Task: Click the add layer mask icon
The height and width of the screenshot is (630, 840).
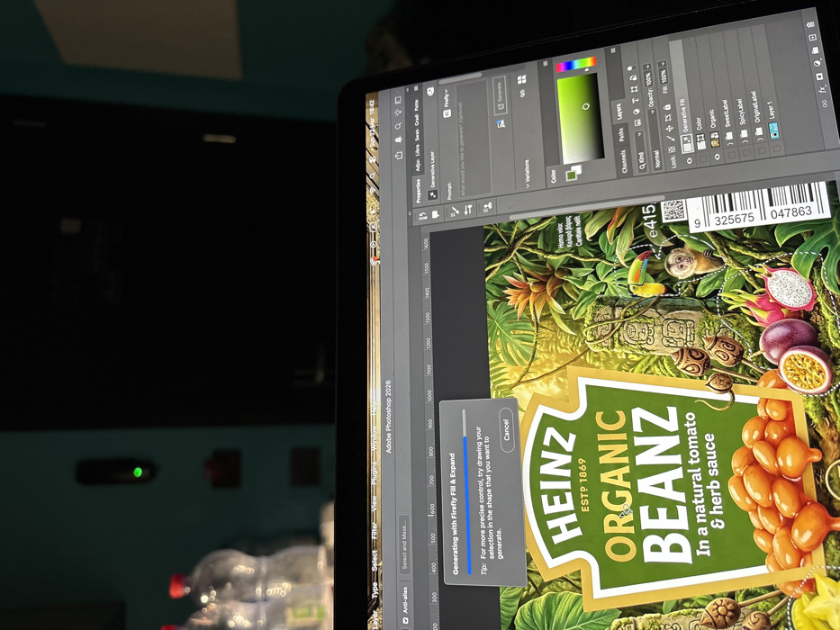Action: pyautogui.click(x=820, y=76)
